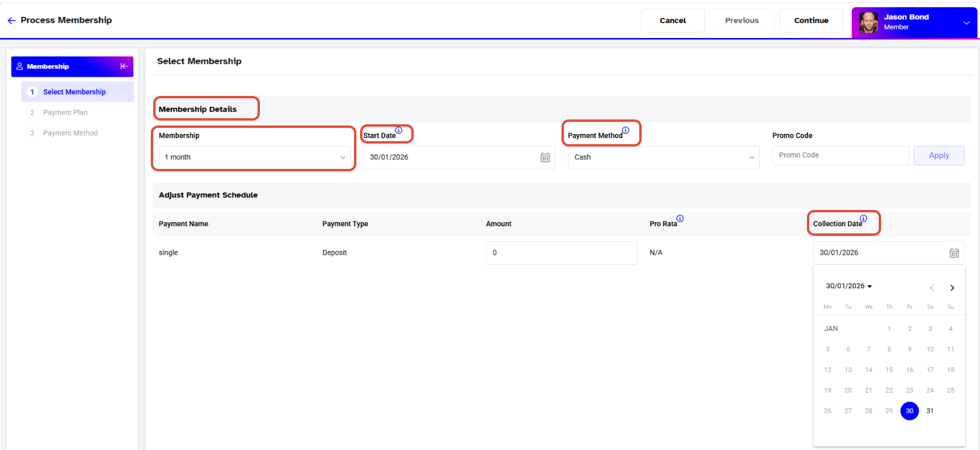Open the Membership dropdown showing 1 month
This screenshot has width=980, height=450.
click(253, 157)
